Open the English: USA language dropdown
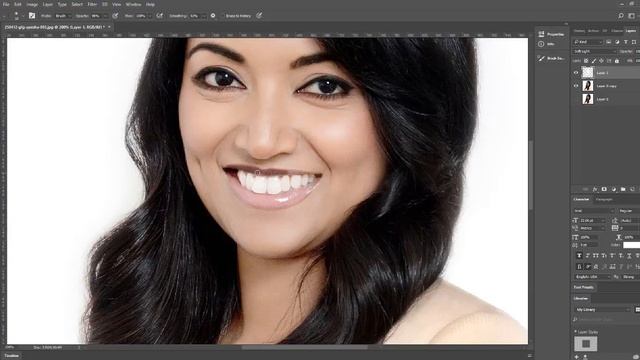This screenshot has width=640, height=360. [592, 277]
